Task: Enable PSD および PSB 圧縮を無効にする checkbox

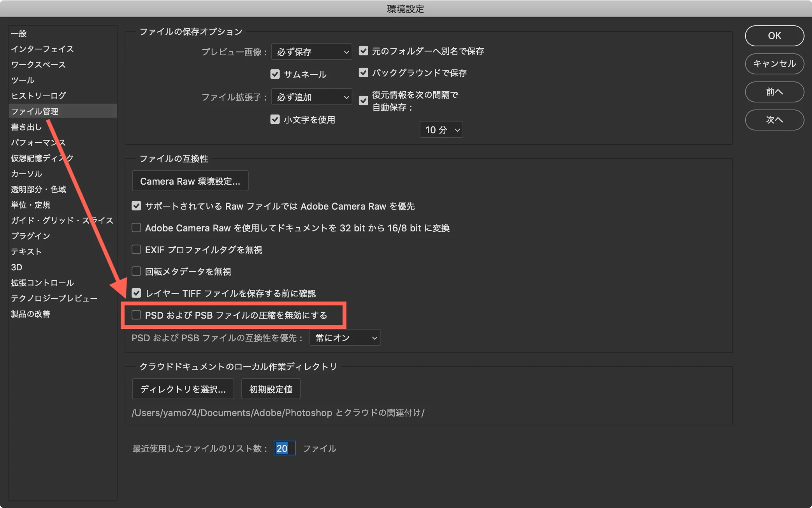Action: [x=136, y=315]
